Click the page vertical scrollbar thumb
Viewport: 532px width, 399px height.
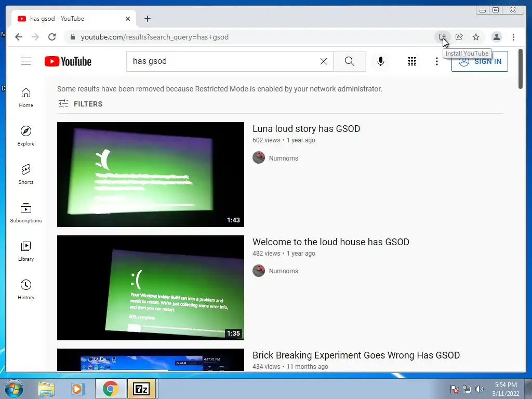pos(521,69)
